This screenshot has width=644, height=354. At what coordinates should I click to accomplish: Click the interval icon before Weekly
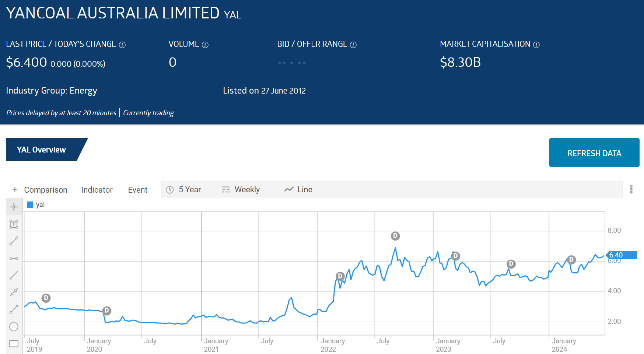[226, 190]
